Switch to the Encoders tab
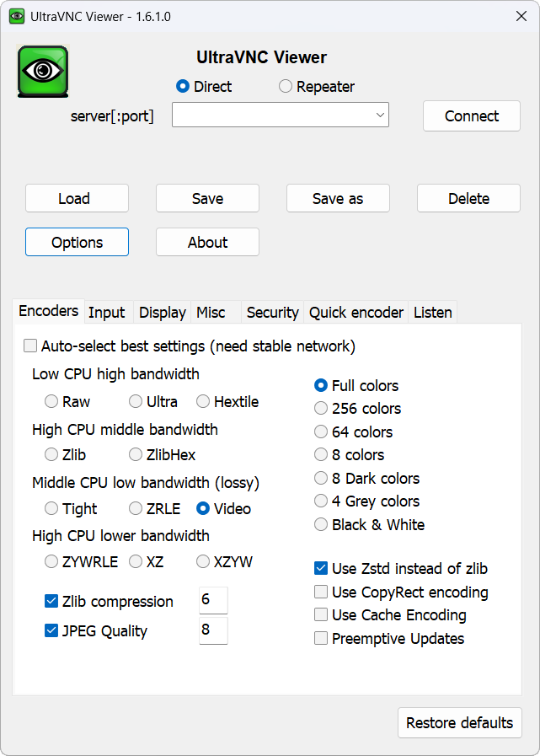Image resolution: width=540 pixels, height=756 pixels. point(48,311)
